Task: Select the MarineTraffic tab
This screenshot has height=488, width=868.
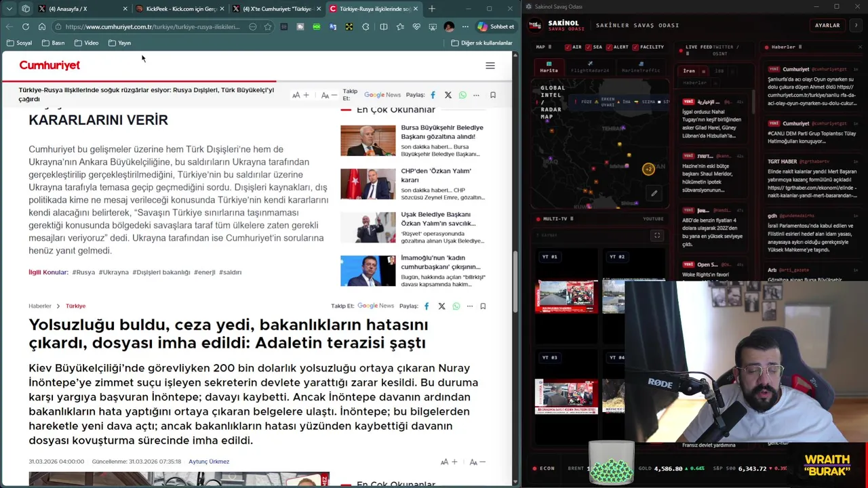Action: coord(641,67)
